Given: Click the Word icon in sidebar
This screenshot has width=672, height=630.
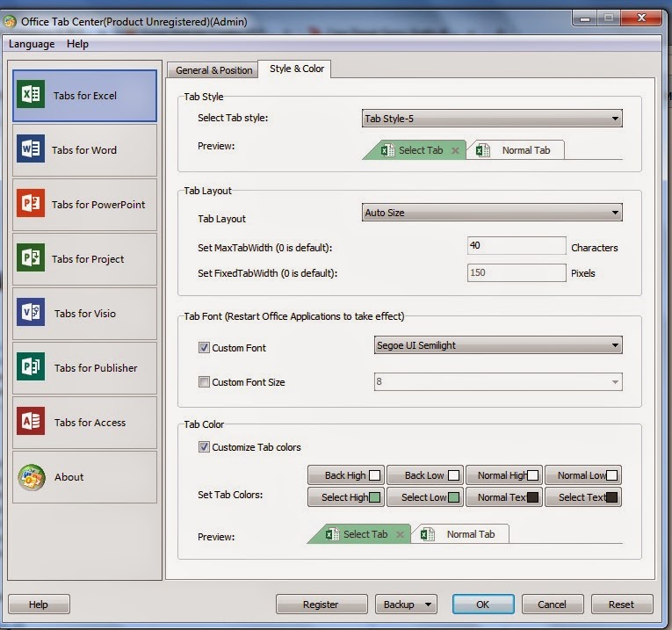Looking at the screenshot, I should pos(31,148).
